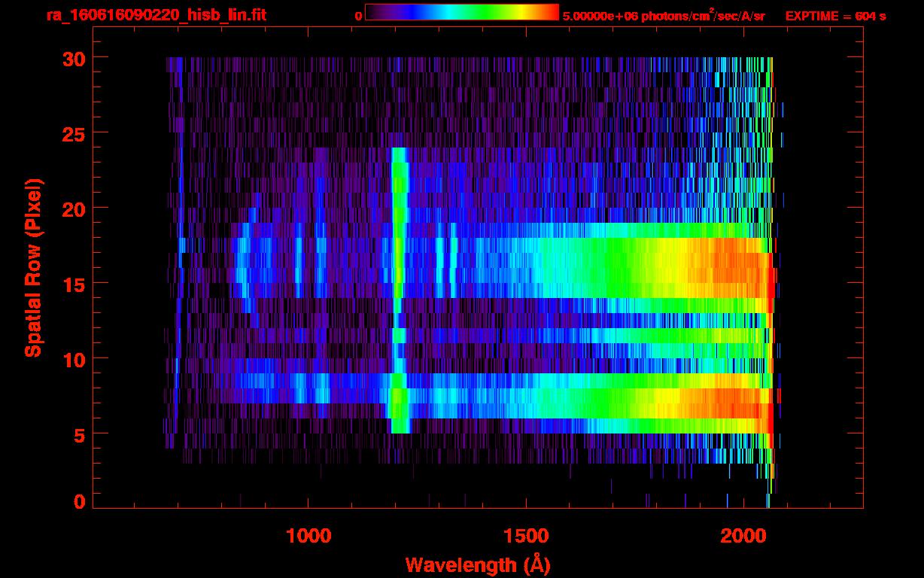Click the Spatial Row (Pixel) axis title
The height and width of the screenshot is (578, 924).
pos(33,268)
